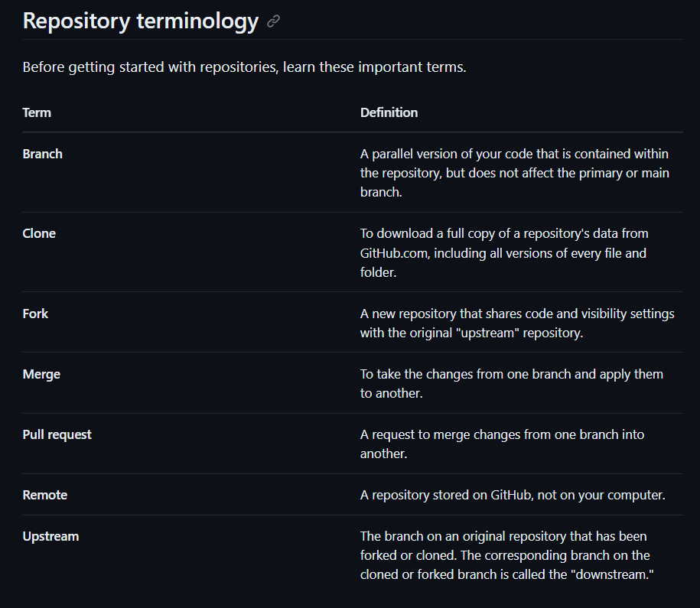Click the Merge term cell

point(41,374)
